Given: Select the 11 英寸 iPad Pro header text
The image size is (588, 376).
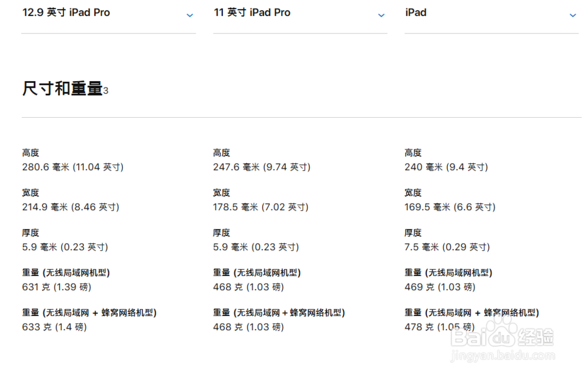Looking at the screenshot, I should pos(252,12).
